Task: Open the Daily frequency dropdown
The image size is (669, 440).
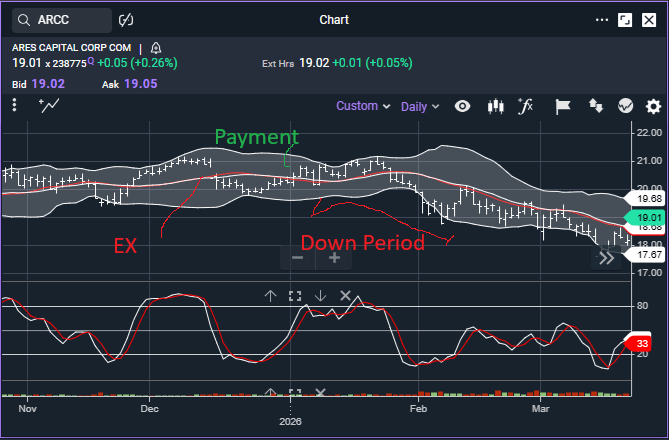Action: pos(420,106)
